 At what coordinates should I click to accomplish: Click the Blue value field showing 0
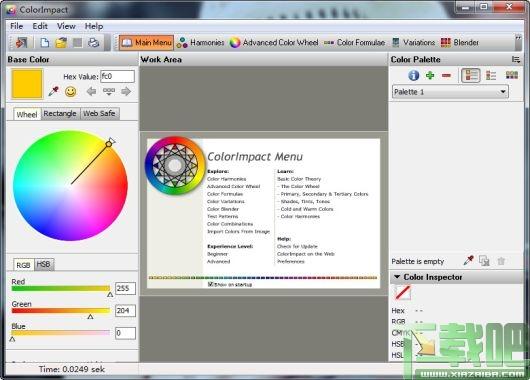[125, 333]
